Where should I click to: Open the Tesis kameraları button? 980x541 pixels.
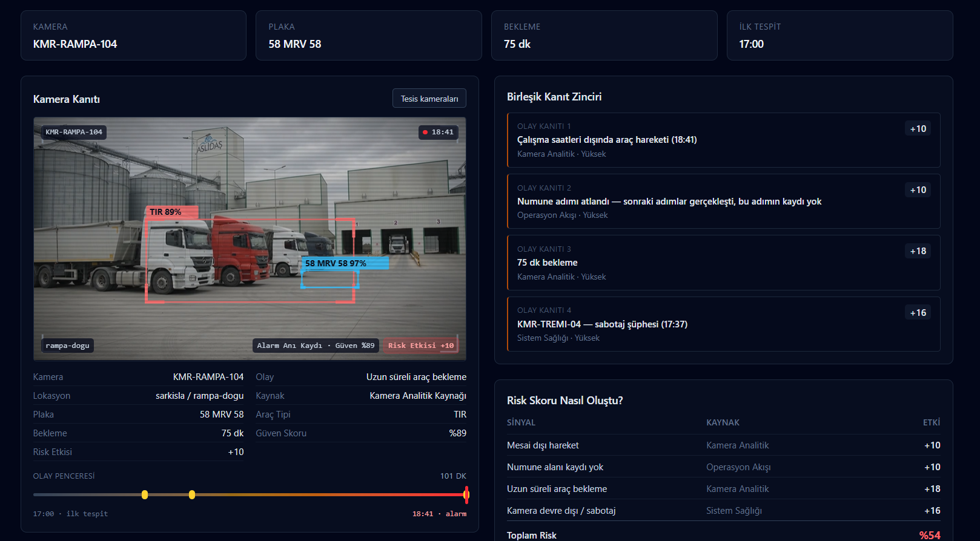[x=429, y=99]
